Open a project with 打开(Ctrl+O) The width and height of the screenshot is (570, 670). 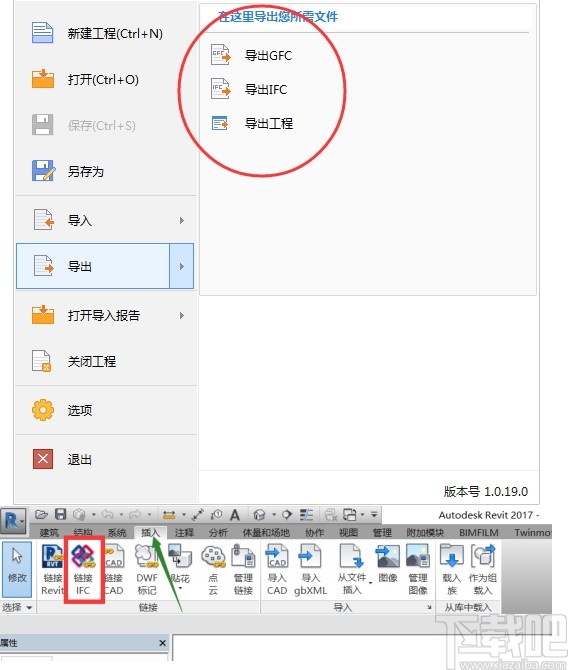pyautogui.click(x=106, y=79)
